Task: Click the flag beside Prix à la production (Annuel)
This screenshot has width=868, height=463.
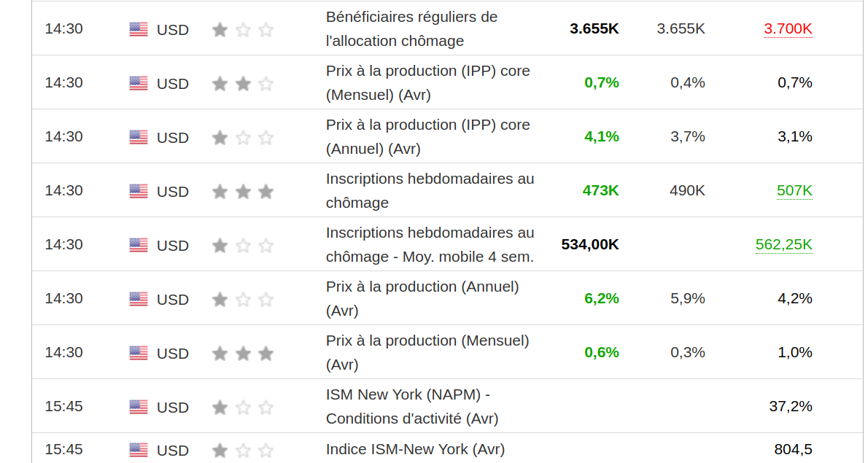Action: click(x=139, y=299)
